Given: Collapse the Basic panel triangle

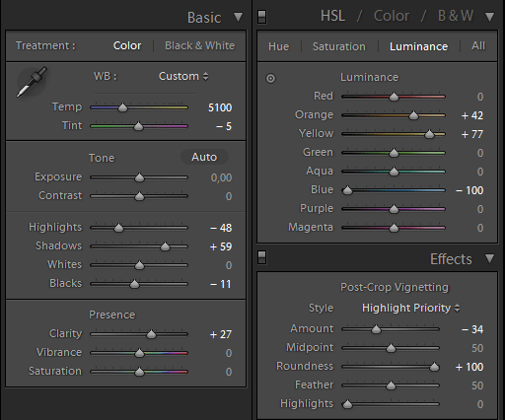Looking at the screenshot, I should pyautogui.click(x=238, y=17).
